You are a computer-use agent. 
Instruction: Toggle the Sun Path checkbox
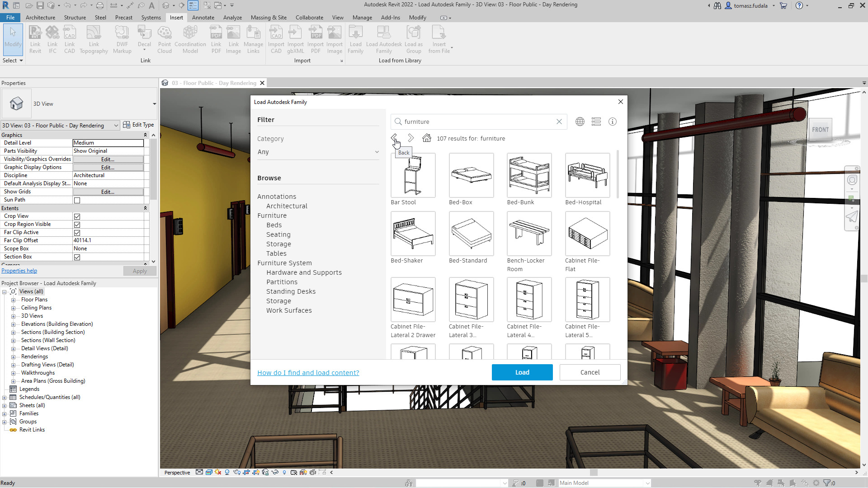click(77, 200)
